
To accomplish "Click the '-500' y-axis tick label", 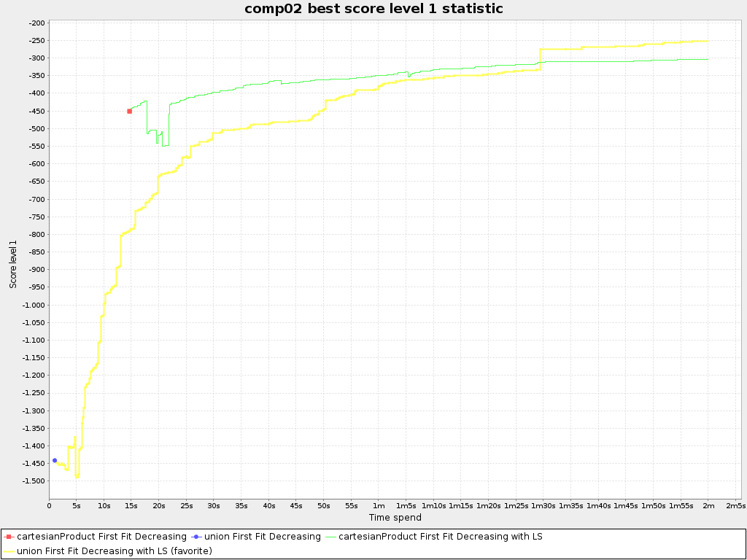I will pyautogui.click(x=36, y=128).
